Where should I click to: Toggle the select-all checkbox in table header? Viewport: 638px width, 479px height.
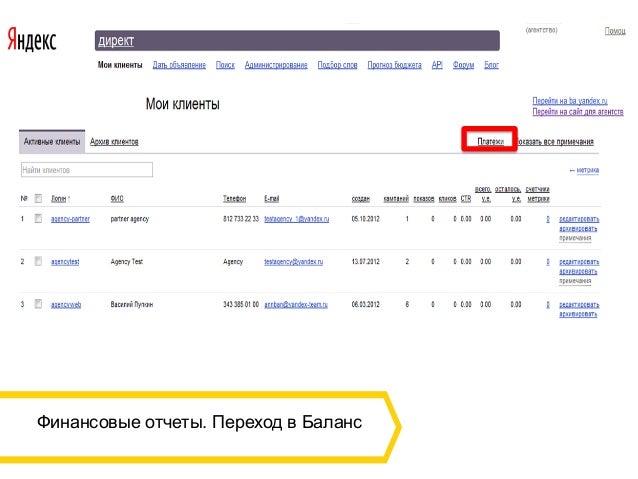pos(38,198)
